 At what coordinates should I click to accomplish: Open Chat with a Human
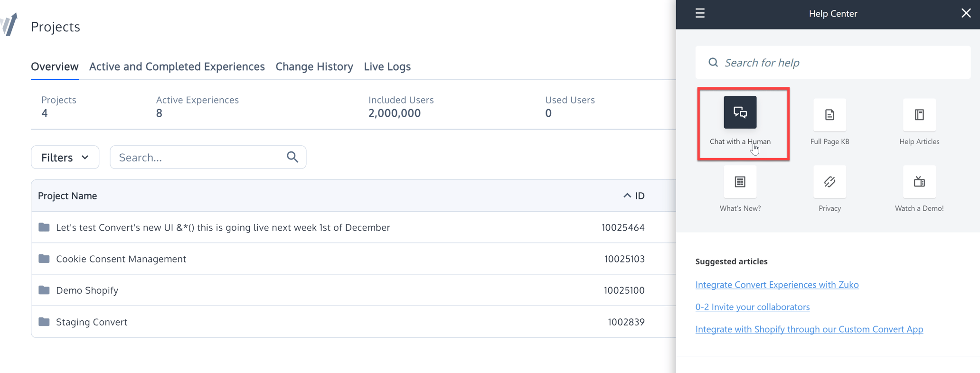coord(740,112)
